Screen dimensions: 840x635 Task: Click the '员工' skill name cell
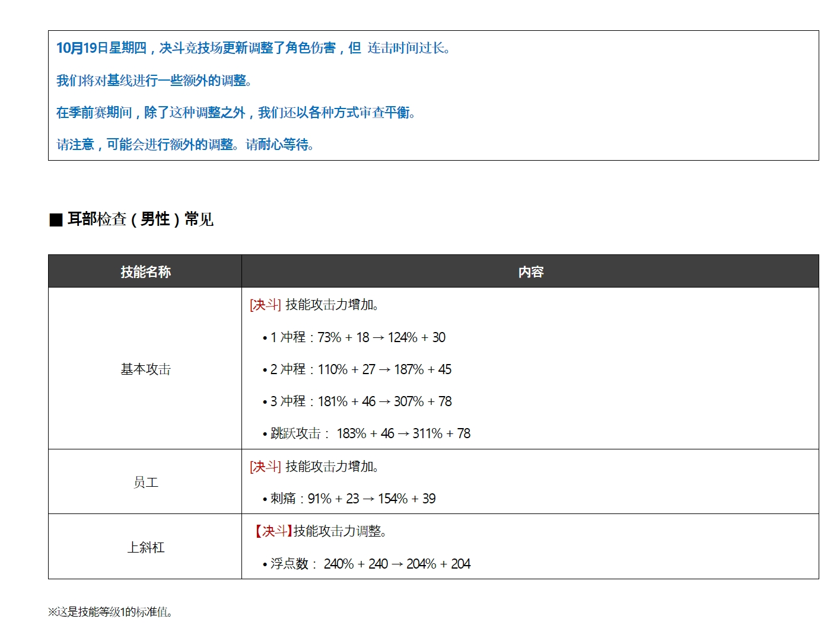pyautogui.click(x=145, y=481)
